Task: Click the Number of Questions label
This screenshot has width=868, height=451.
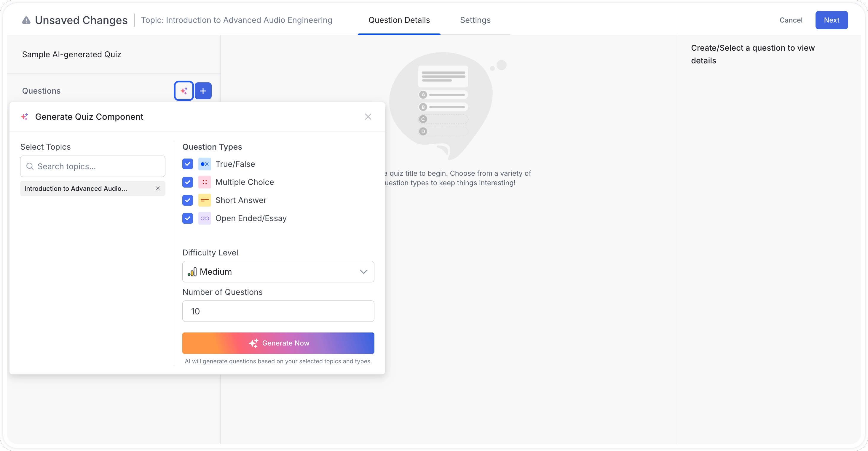Action: click(x=222, y=292)
